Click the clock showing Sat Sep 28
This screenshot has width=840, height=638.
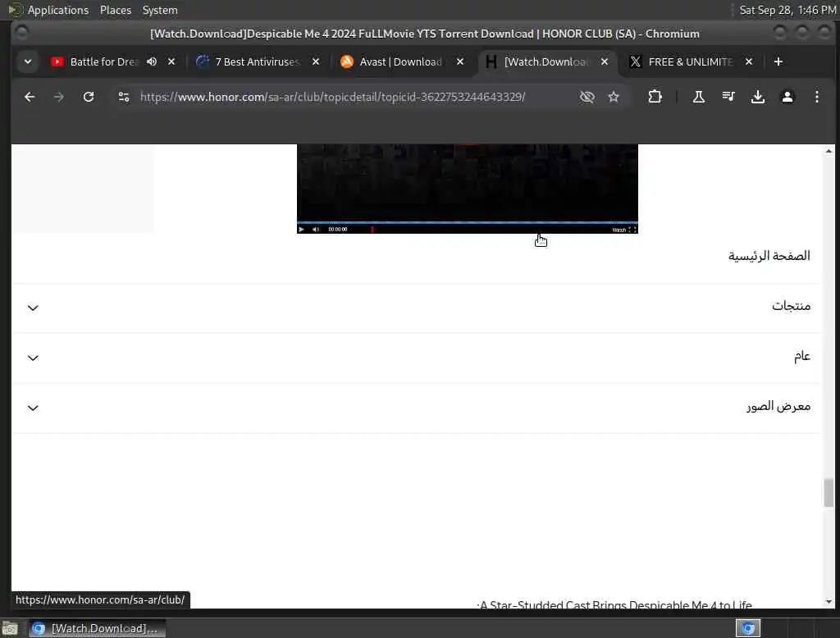click(x=787, y=10)
